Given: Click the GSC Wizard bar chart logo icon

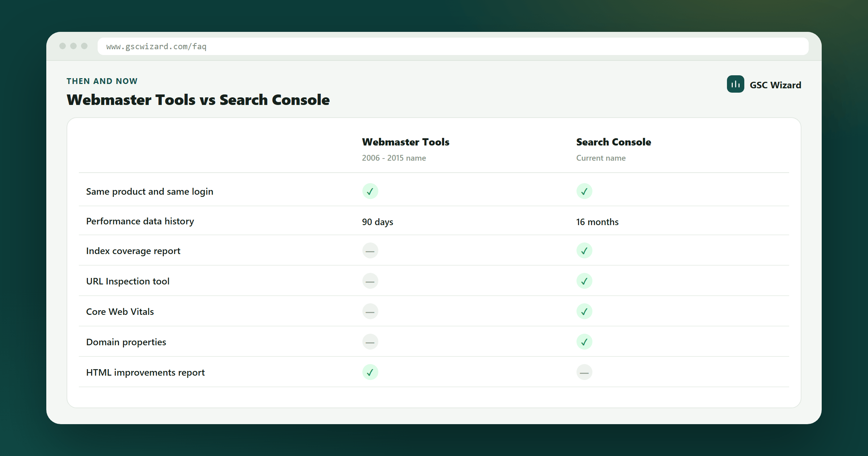Looking at the screenshot, I should [735, 84].
